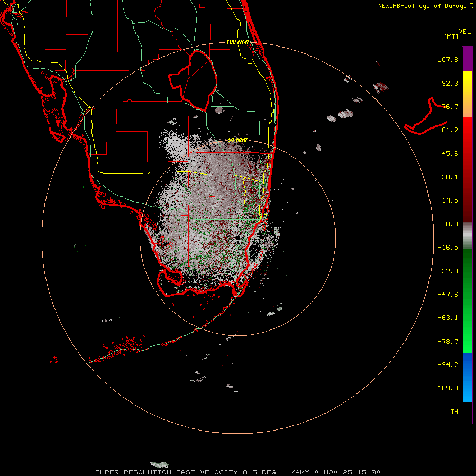Pick the blue segment of the color bar

click(x=467, y=377)
